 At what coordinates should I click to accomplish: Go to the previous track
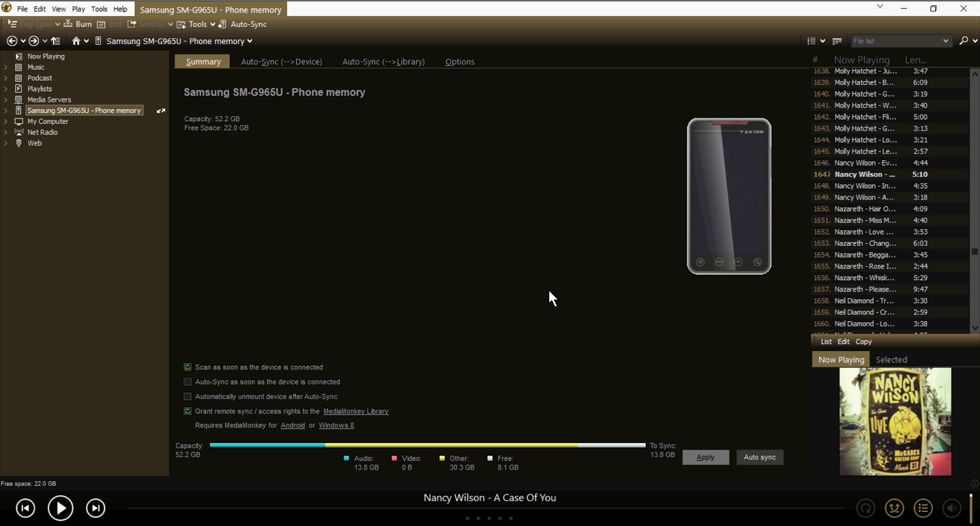[25, 509]
